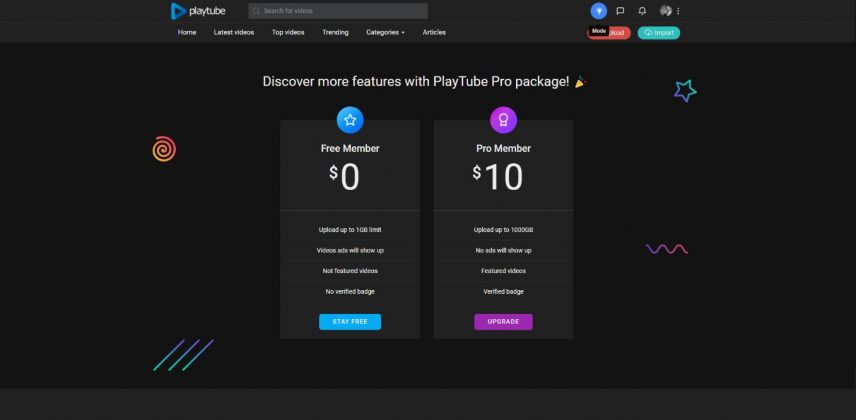The width and height of the screenshot is (856, 420).
Task: Open the notifications bell
Action: (642, 11)
